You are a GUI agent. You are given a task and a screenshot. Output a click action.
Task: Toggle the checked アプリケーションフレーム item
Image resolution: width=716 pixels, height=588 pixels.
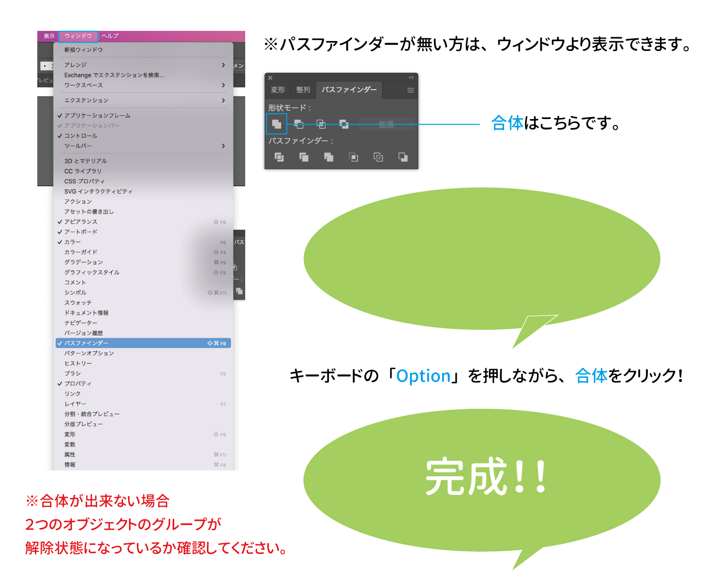(x=143, y=116)
